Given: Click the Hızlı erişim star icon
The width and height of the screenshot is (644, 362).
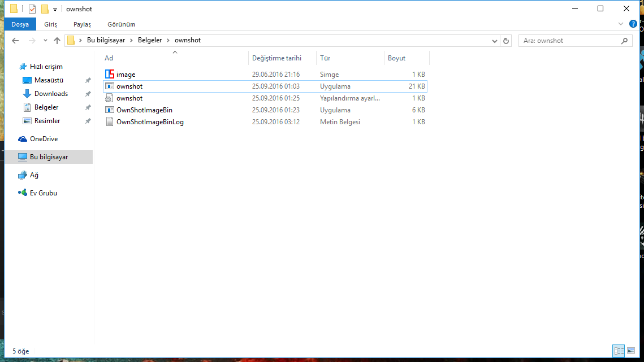Looking at the screenshot, I should coord(23,67).
